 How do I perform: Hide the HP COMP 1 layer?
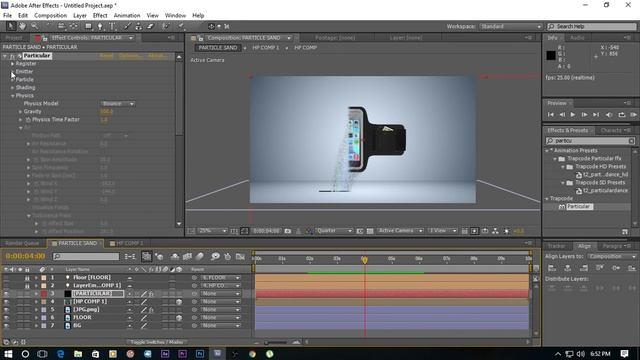pos(6,302)
